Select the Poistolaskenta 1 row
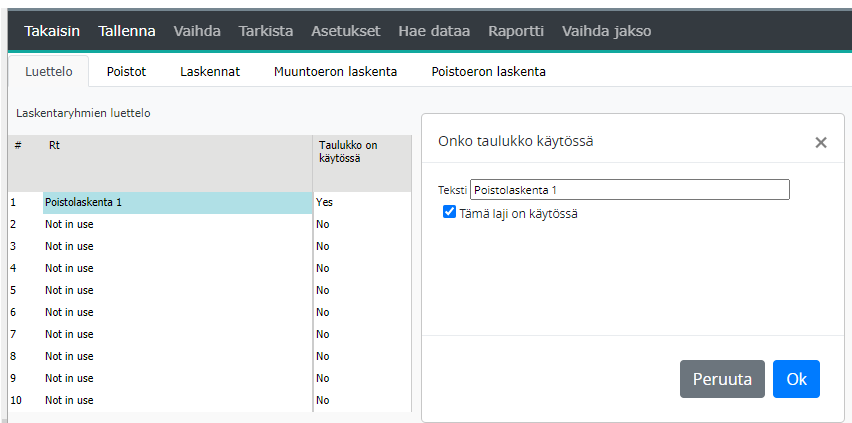 pyautogui.click(x=177, y=202)
